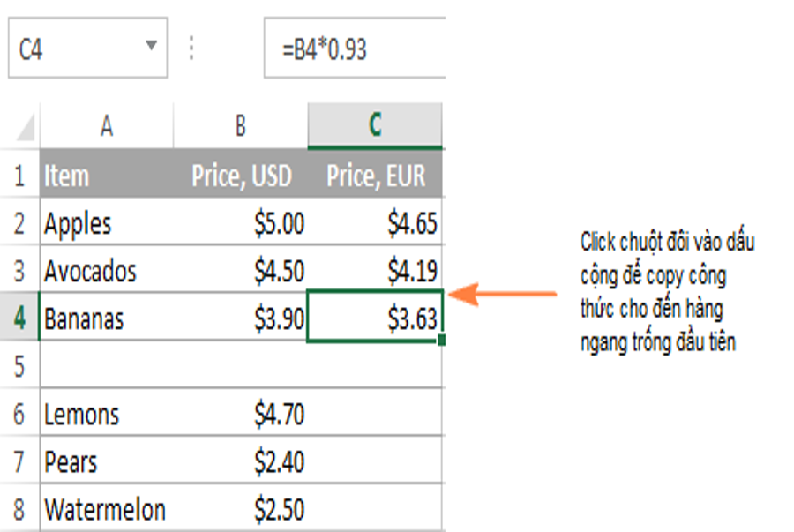
Task: Open the Name Box dropdown arrow
Action: click(152, 46)
